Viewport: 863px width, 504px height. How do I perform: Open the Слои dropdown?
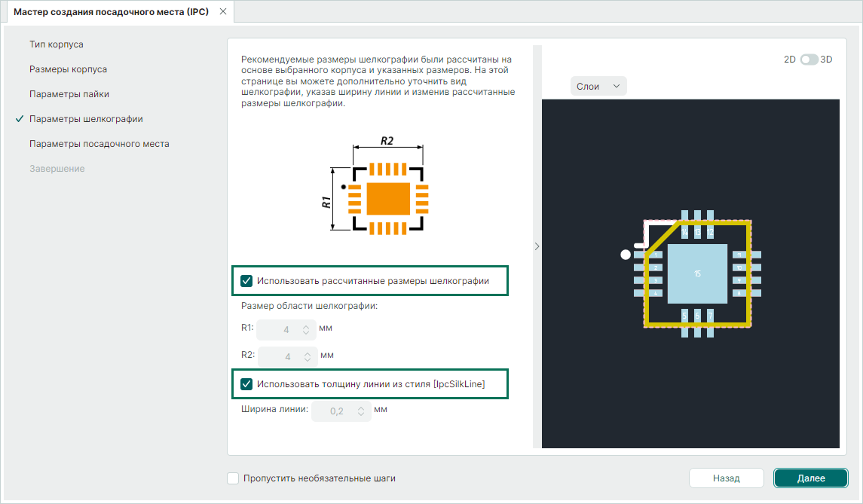click(x=598, y=87)
